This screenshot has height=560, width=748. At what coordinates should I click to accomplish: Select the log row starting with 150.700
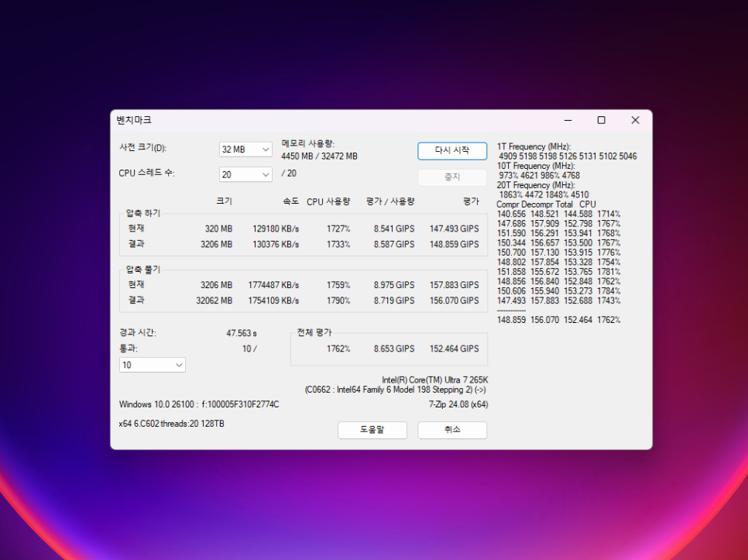tap(558, 253)
